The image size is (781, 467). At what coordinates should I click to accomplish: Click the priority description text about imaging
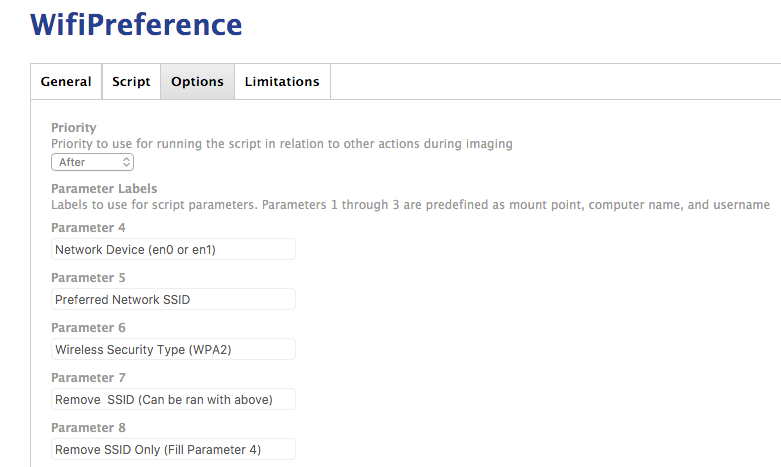click(282, 144)
